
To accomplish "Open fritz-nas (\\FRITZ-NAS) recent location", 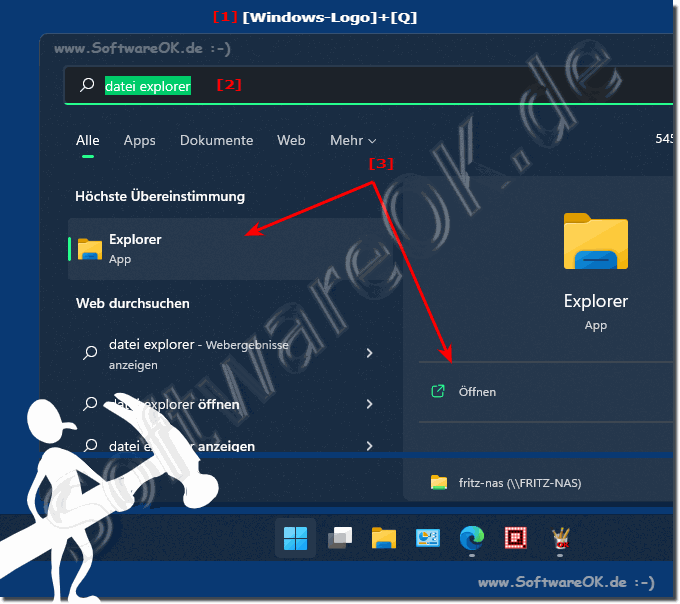I will [546, 483].
